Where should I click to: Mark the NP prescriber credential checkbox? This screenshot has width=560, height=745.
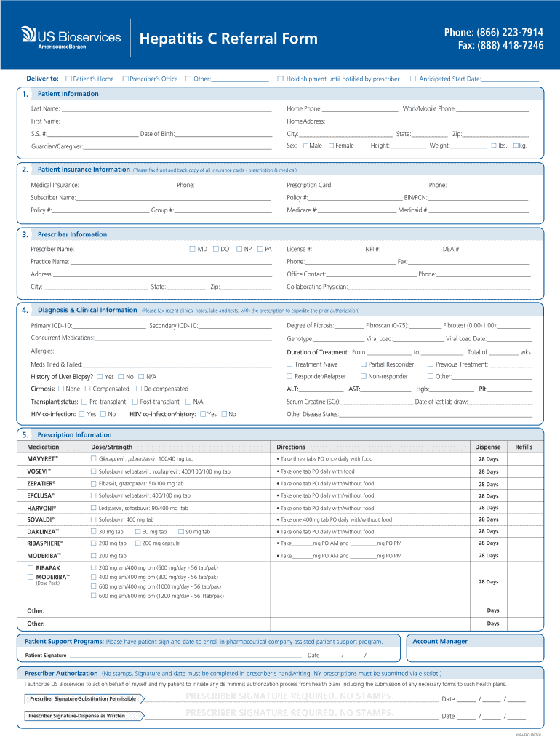point(239,249)
